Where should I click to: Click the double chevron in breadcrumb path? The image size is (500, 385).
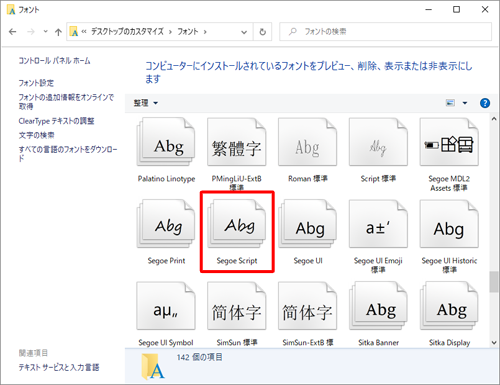click(x=84, y=32)
